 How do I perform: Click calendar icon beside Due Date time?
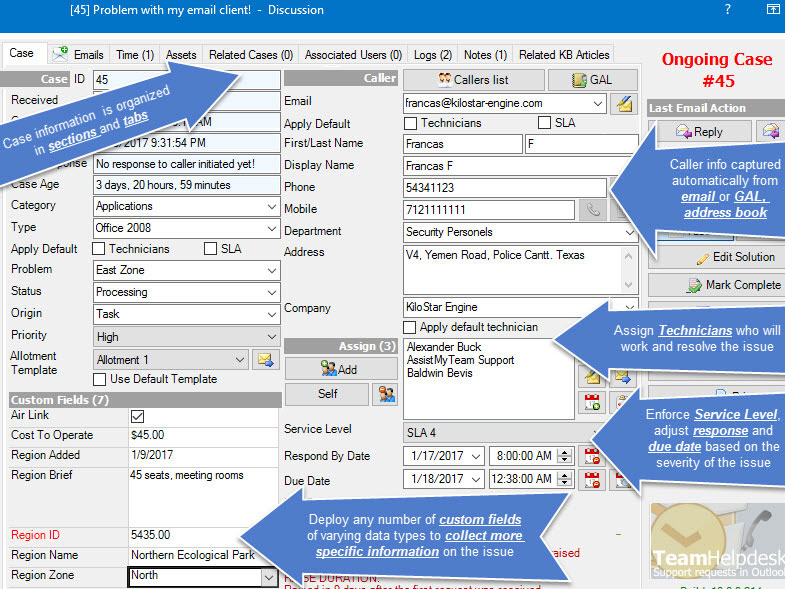point(592,480)
